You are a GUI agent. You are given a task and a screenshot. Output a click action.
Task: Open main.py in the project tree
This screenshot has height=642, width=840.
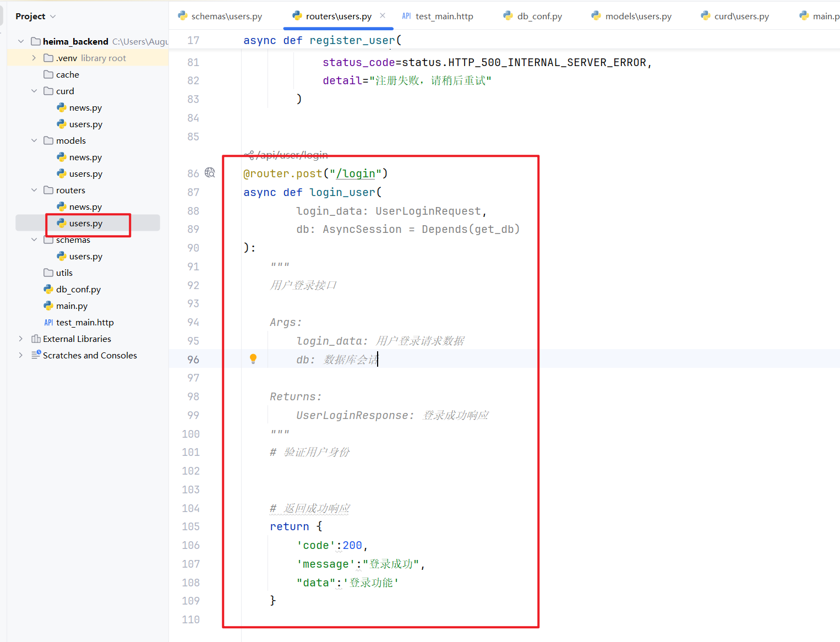pyautogui.click(x=72, y=306)
